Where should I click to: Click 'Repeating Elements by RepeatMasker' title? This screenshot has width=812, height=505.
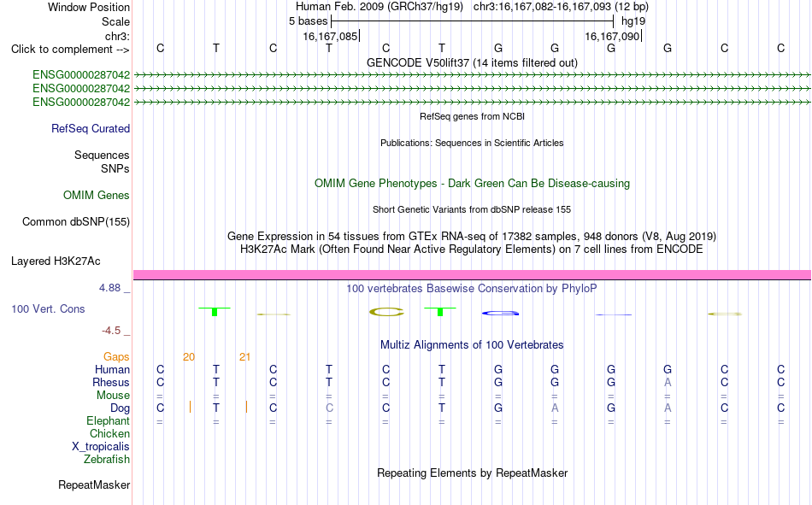[x=472, y=473]
